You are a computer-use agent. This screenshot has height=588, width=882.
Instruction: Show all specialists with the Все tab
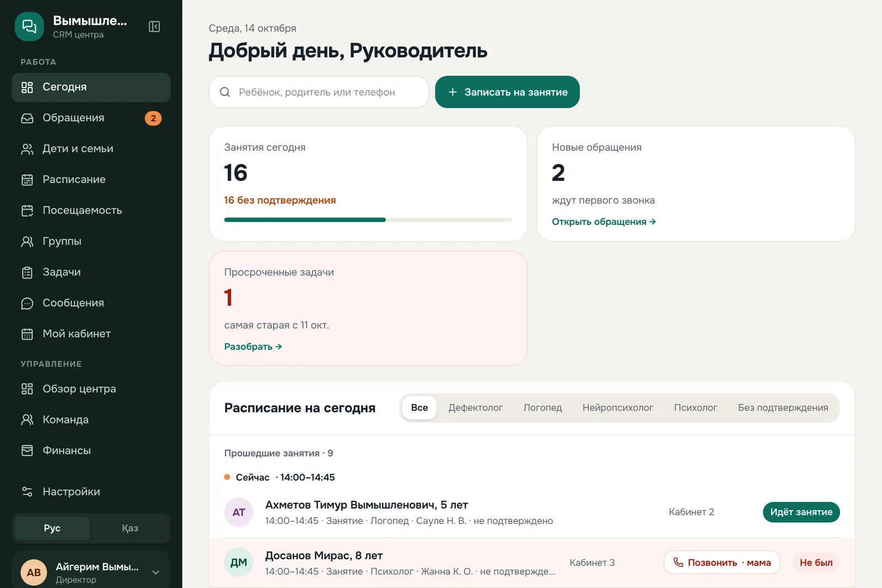[x=420, y=408]
